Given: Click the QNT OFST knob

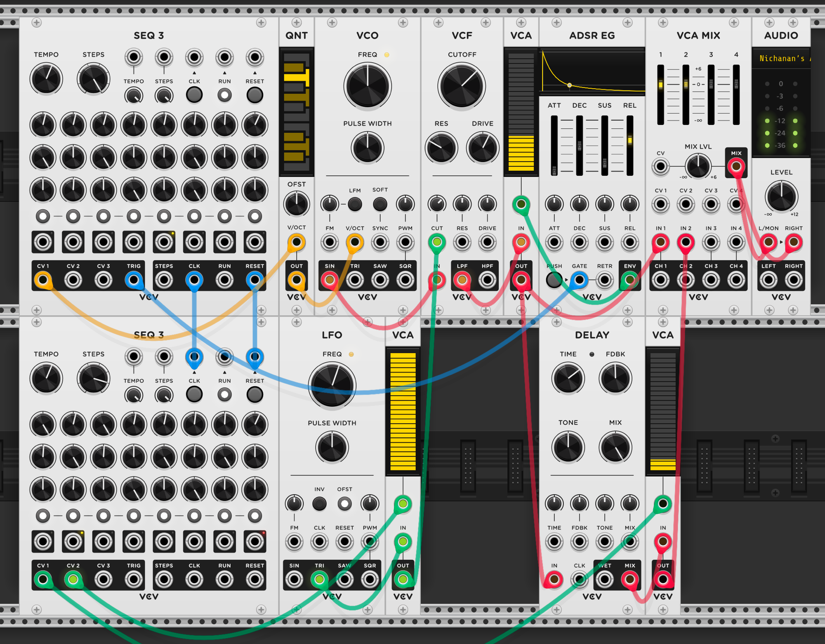Looking at the screenshot, I should click(296, 204).
